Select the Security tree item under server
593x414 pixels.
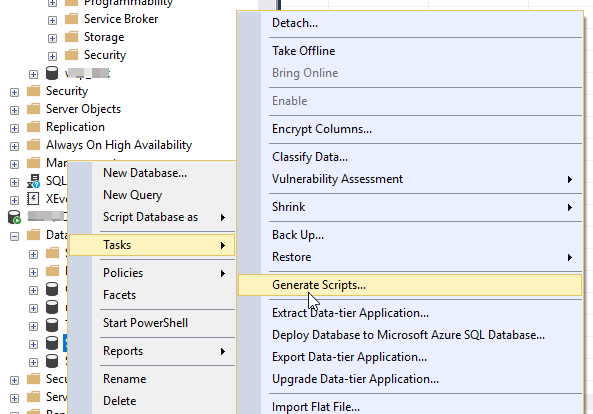pos(67,91)
